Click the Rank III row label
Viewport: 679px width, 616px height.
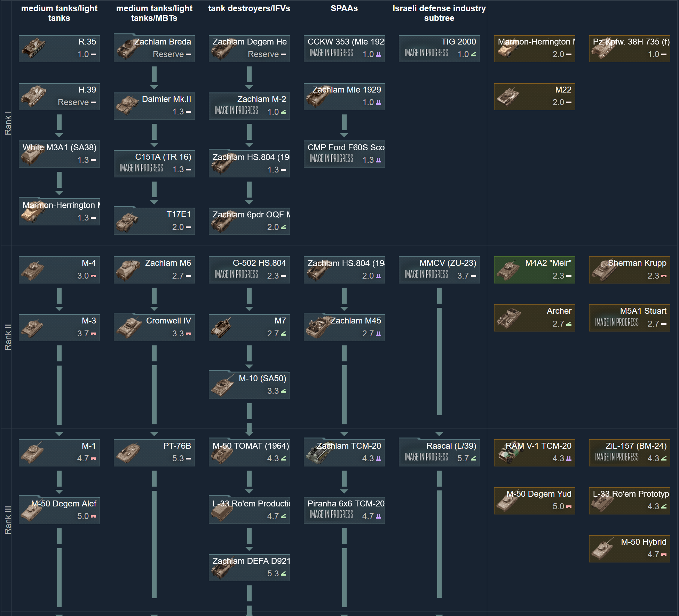point(8,520)
